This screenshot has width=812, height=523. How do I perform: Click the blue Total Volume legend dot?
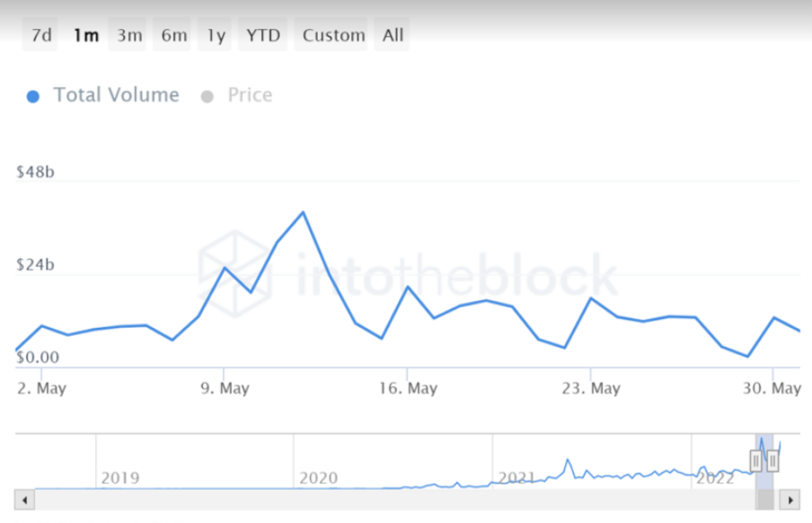tap(33, 96)
